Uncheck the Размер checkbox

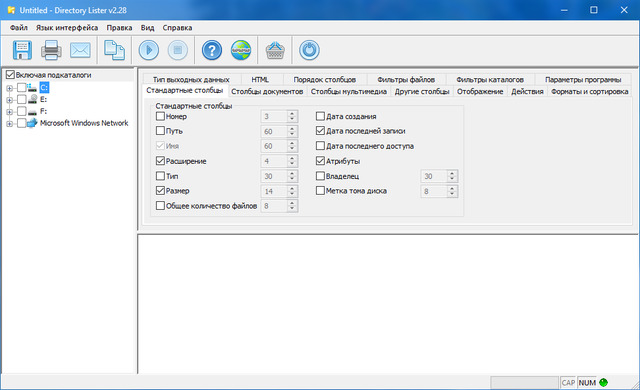tap(160, 191)
